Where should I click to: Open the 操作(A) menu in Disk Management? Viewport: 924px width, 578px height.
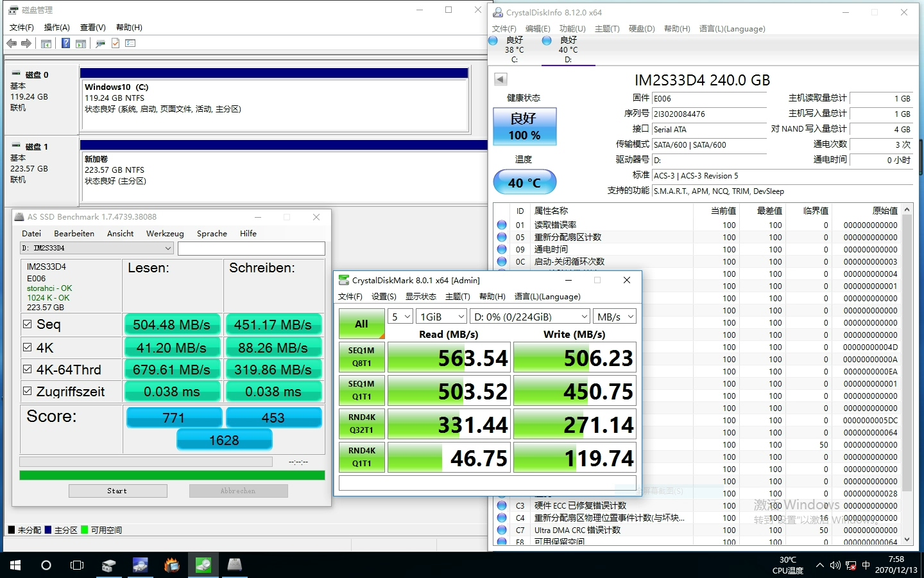click(x=56, y=28)
